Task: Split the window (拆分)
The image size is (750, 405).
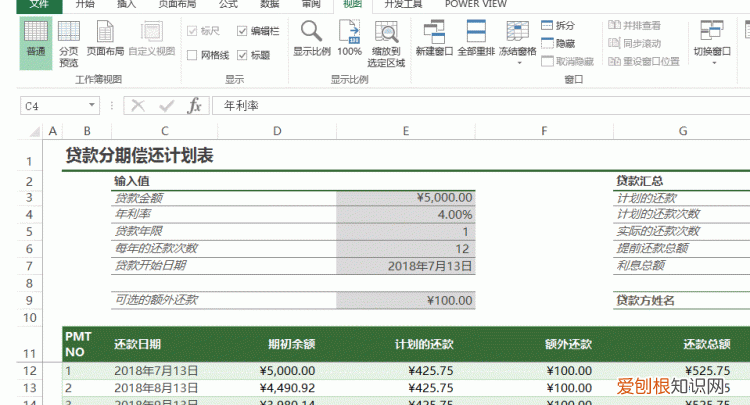Action: coord(558,25)
